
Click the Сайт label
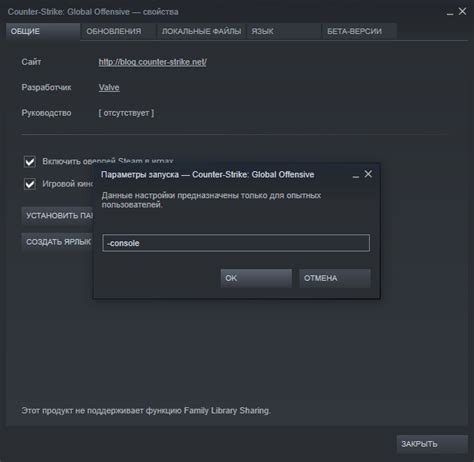click(x=31, y=62)
